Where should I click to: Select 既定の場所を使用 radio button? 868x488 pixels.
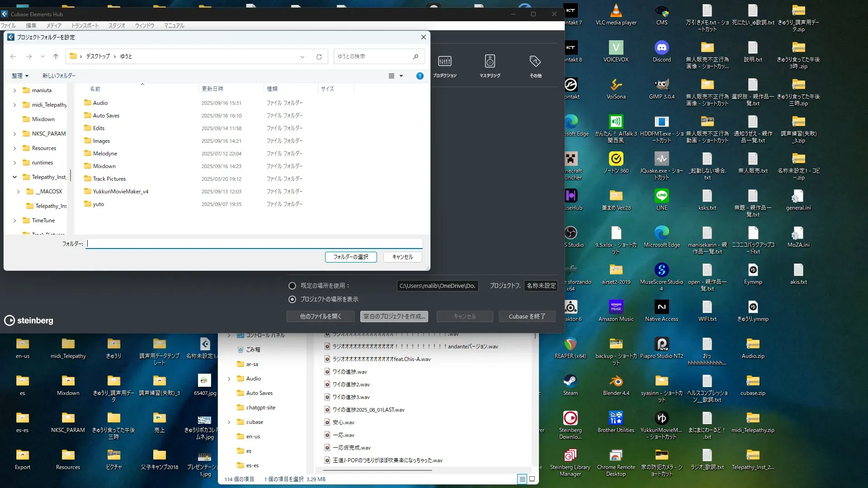(292, 286)
